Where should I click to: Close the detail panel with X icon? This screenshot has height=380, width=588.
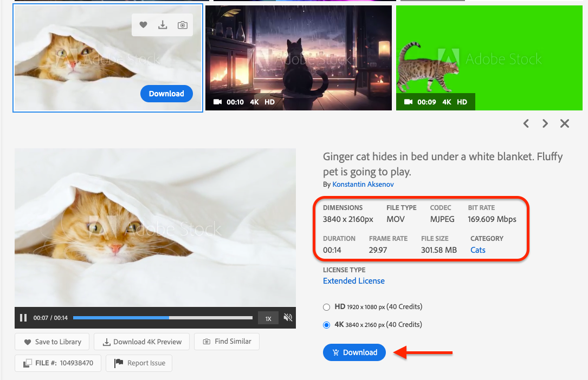(x=565, y=123)
